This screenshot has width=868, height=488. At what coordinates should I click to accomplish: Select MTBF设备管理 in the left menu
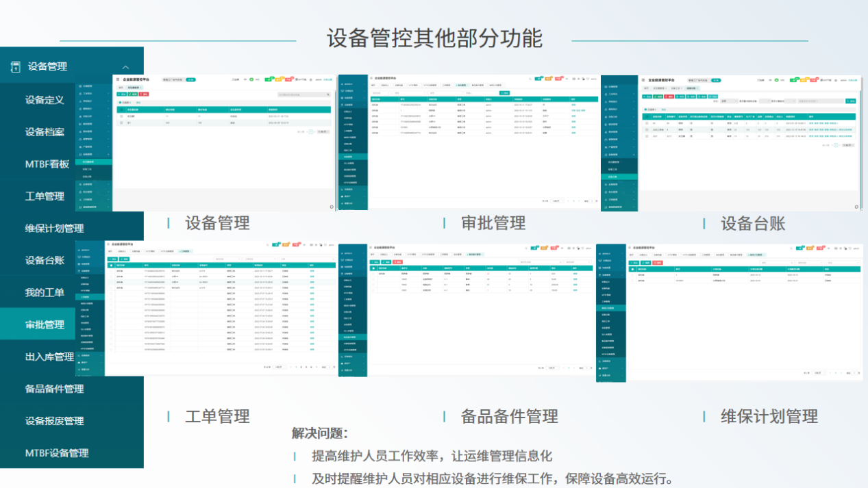tap(57, 453)
